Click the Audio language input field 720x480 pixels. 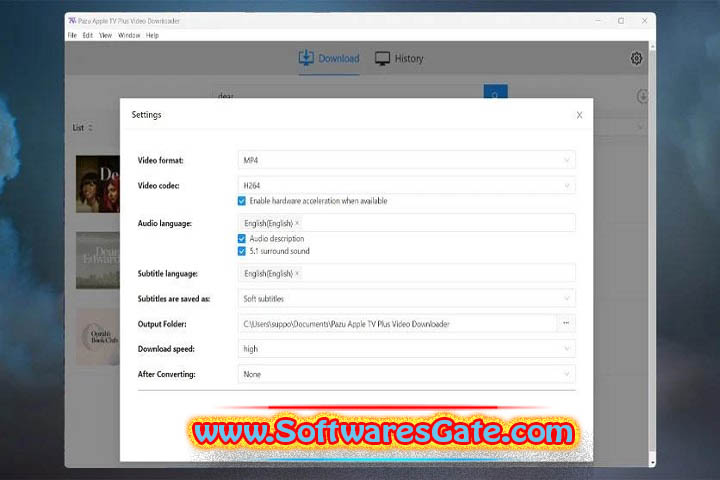tap(406, 223)
